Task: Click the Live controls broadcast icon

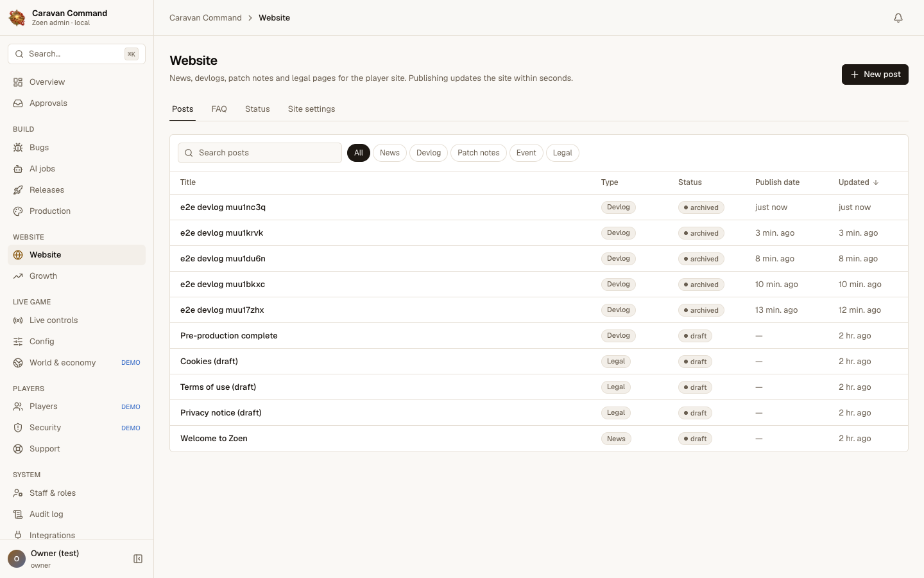Action: [x=18, y=320]
